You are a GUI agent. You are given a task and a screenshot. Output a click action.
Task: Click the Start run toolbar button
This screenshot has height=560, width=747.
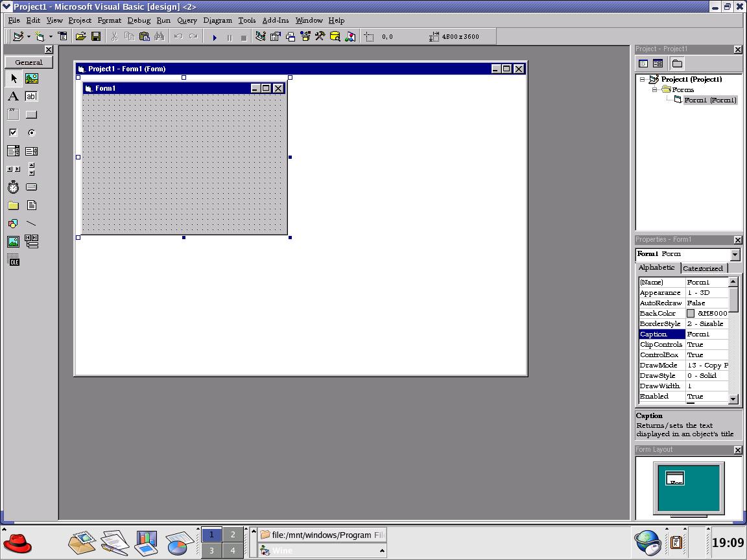click(x=215, y=37)
